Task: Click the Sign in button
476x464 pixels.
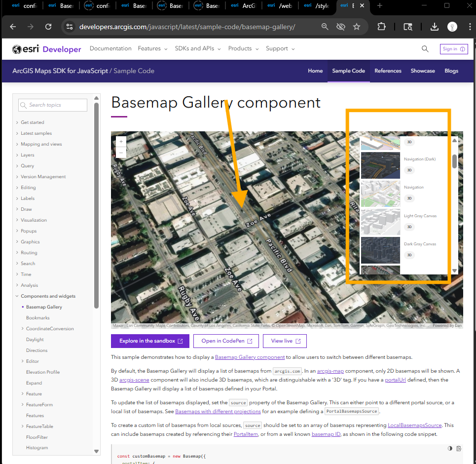Action: (x=454, y=49)
